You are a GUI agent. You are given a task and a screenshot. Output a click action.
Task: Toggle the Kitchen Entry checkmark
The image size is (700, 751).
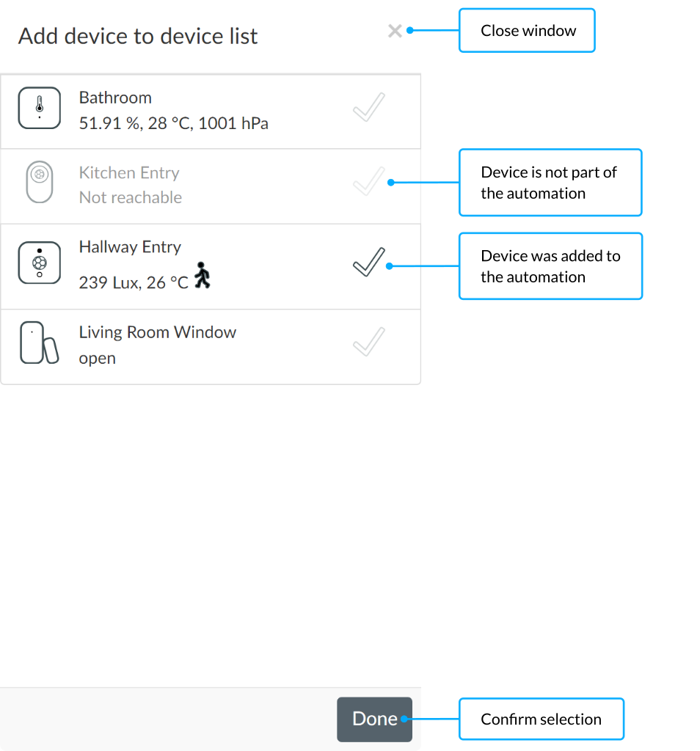point(368,182)
